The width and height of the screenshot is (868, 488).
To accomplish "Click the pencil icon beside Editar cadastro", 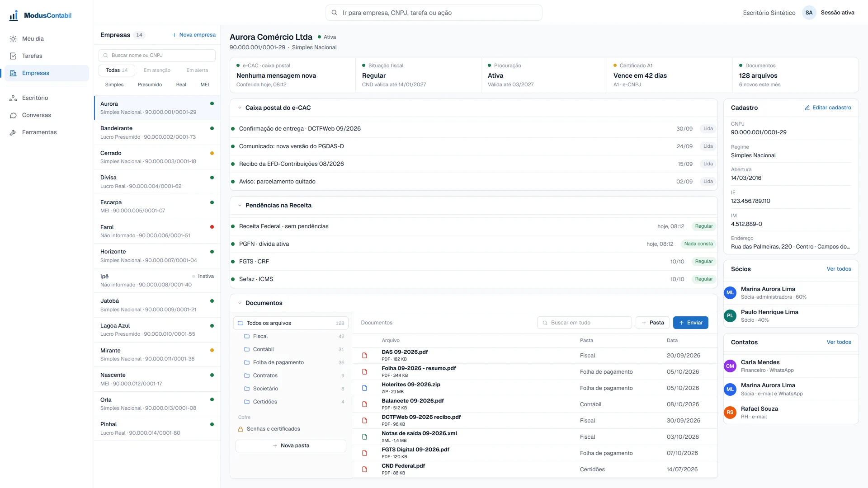I will [x=807, y=108].
